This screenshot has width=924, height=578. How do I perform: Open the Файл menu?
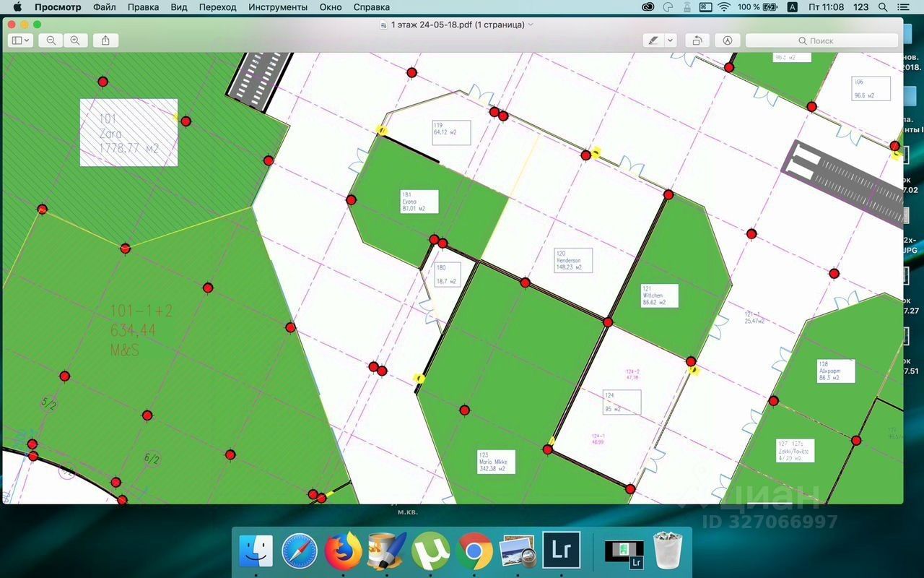tap(105, 7)
